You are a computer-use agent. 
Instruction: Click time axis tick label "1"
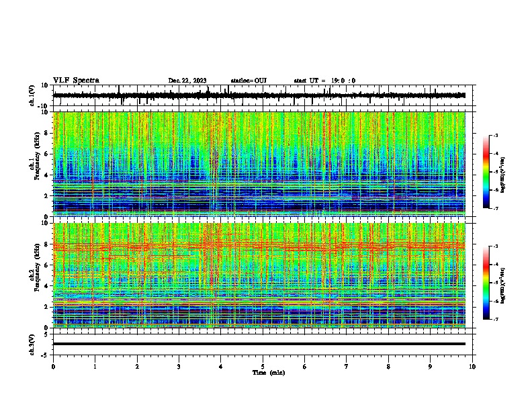pyautogui.click(x=95, y=367)
